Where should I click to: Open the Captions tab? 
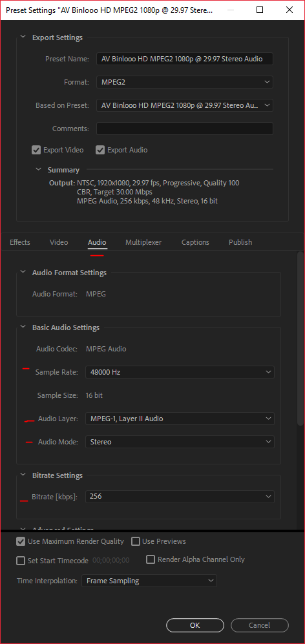tap(195, 242)
